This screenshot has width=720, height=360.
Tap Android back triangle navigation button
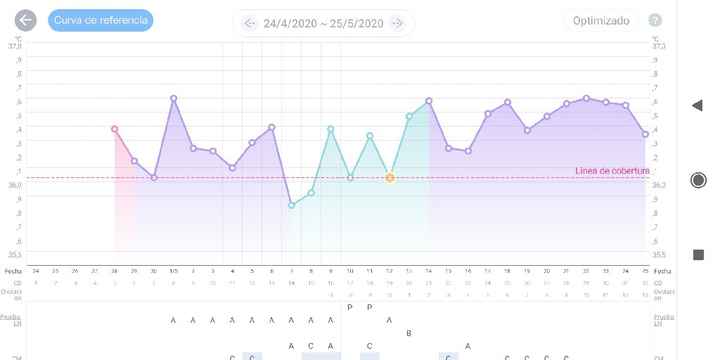[698, 106]
